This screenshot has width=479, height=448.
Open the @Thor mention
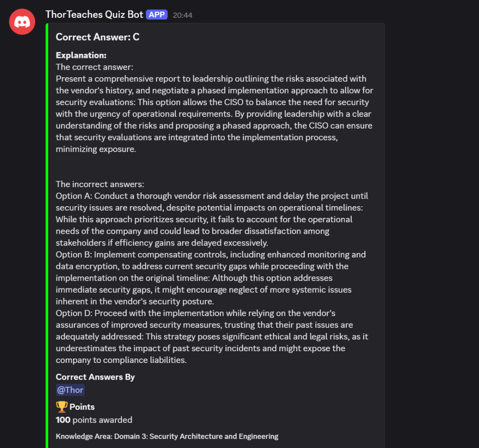click(x=70, y=390)
